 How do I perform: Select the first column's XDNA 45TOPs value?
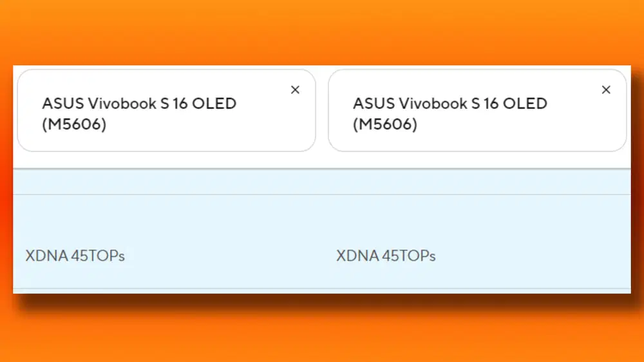tap(75, 256)
